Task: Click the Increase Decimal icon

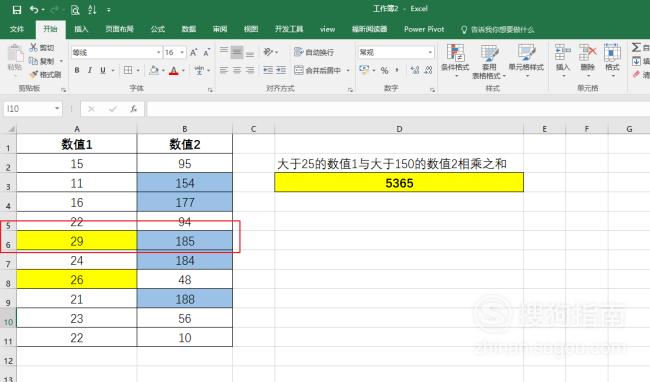Action: click(415, 70)
